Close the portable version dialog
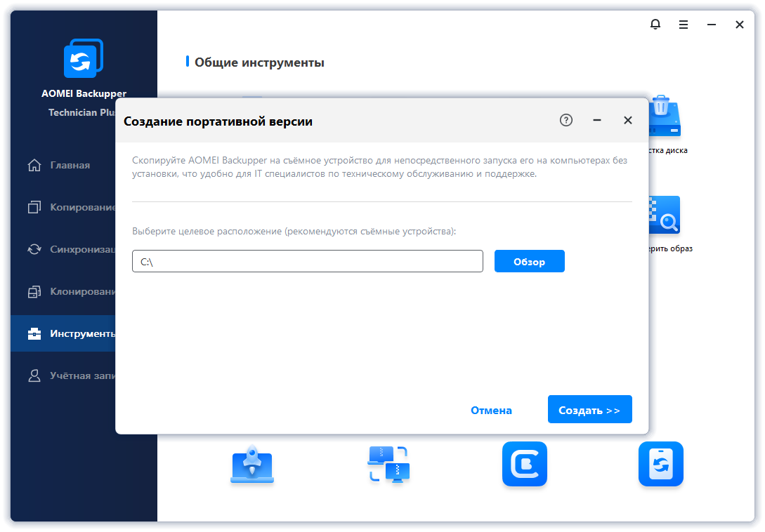The height and width of the screenshot is (532, 765). pos(628,120)
